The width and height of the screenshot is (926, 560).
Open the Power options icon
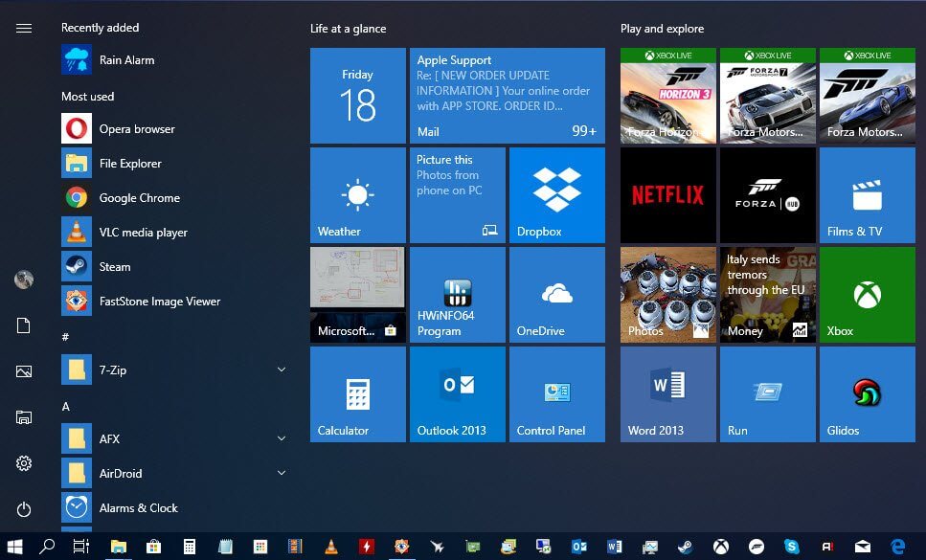pos(24,509)
